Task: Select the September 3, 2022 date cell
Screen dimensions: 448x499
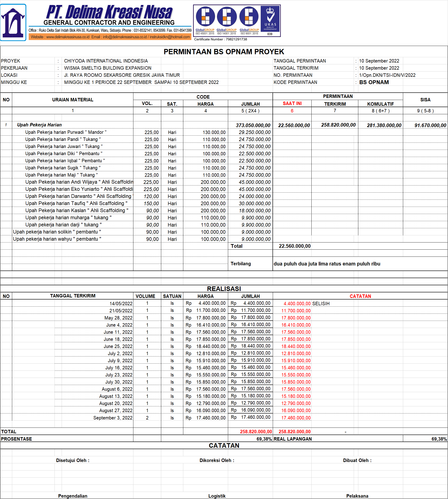Action: point(113,418)
